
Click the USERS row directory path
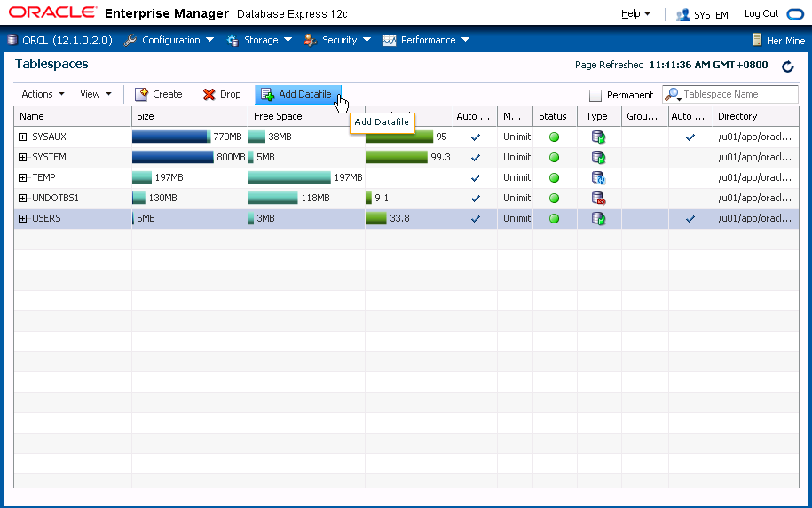coord(755,218)
